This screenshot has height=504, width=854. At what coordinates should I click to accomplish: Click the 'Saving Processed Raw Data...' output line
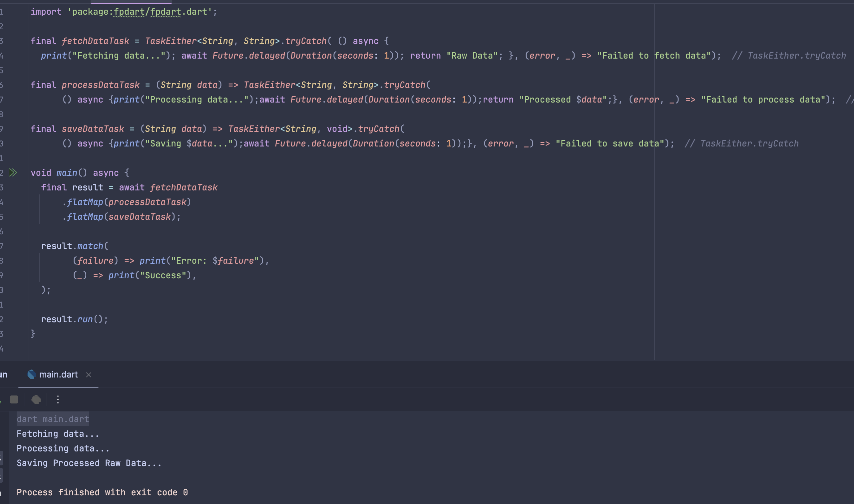[89, 463]
